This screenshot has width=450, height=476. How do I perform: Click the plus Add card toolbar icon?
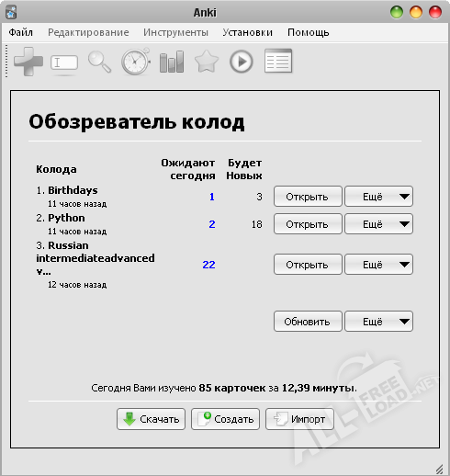(x=28, y=62)
